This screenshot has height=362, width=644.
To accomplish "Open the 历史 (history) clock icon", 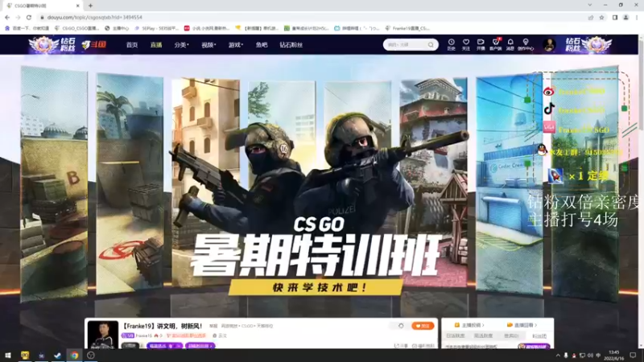I will [451, 44].
